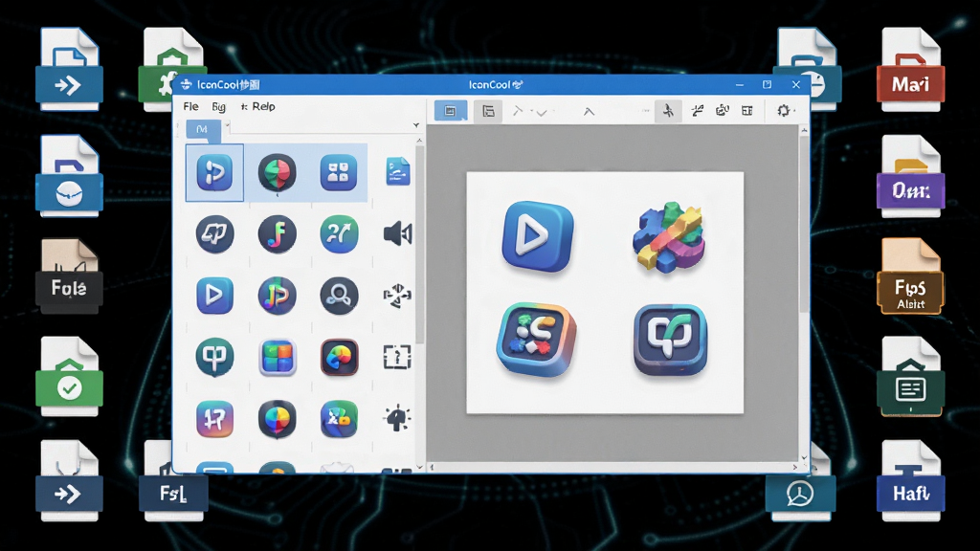Open the bottom-left dark arrow file icon
Viewport: 980px width, 551px height.
point(69,481)
